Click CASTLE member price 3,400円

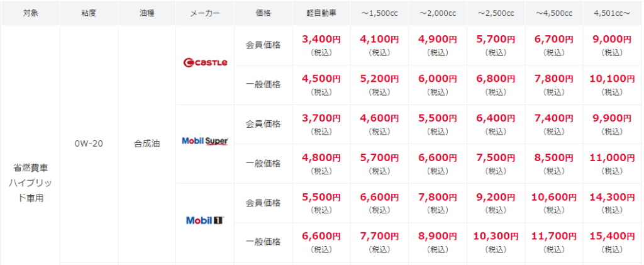321,40
